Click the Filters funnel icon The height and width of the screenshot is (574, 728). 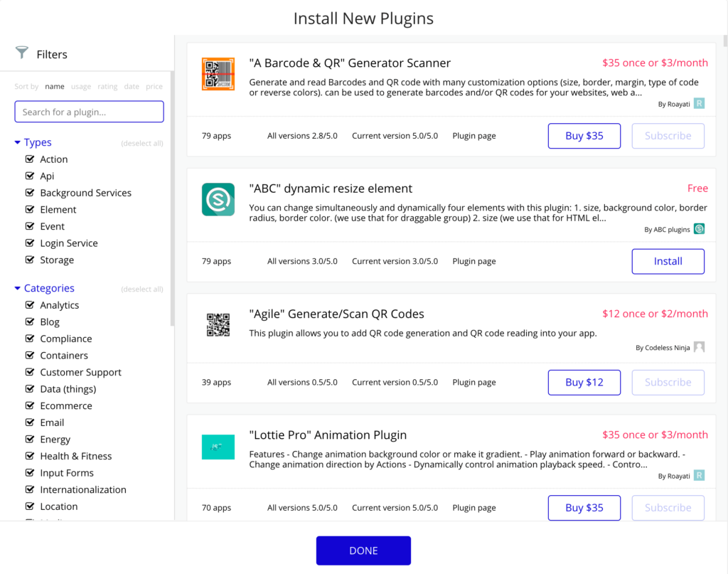pos(22,53)
